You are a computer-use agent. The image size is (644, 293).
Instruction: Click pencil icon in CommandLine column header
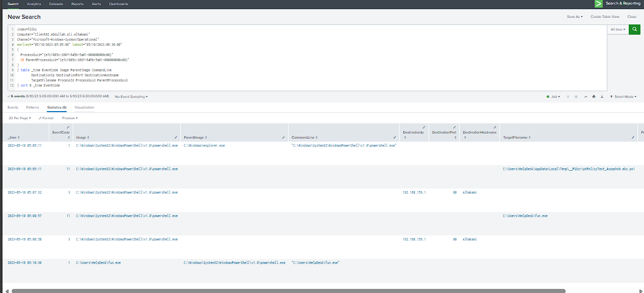pyautogui.click(x=395, y=138)
